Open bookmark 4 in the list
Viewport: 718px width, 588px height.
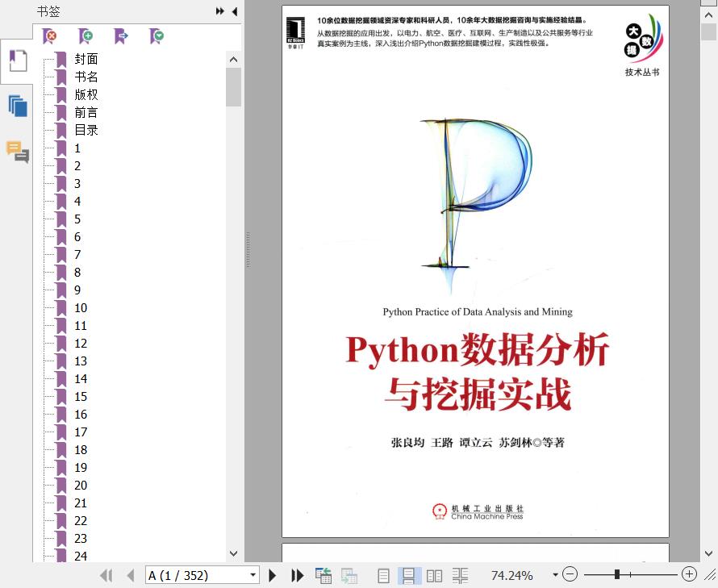coord(77,202)
